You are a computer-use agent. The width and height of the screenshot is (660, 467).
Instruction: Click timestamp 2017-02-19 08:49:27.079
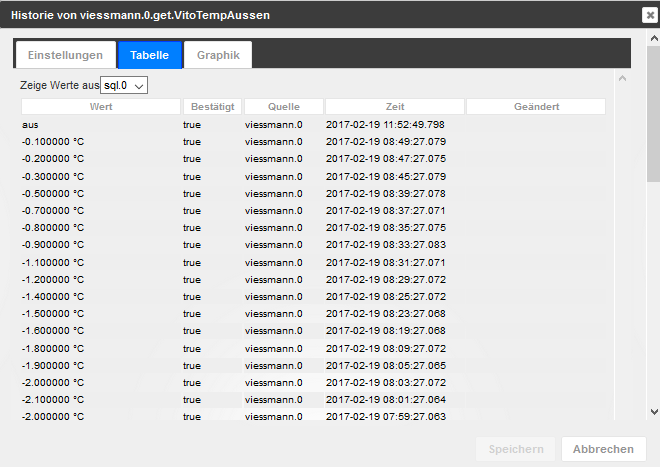click(x=386, y=141)
